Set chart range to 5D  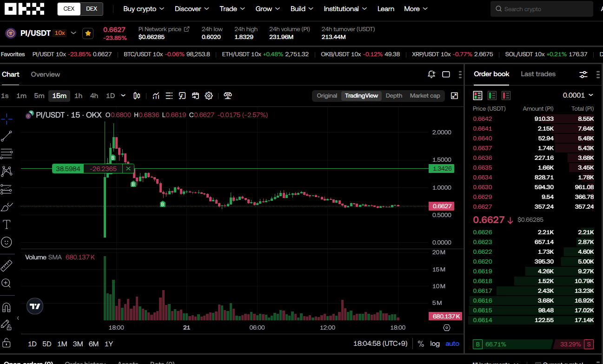click(47, 344)
